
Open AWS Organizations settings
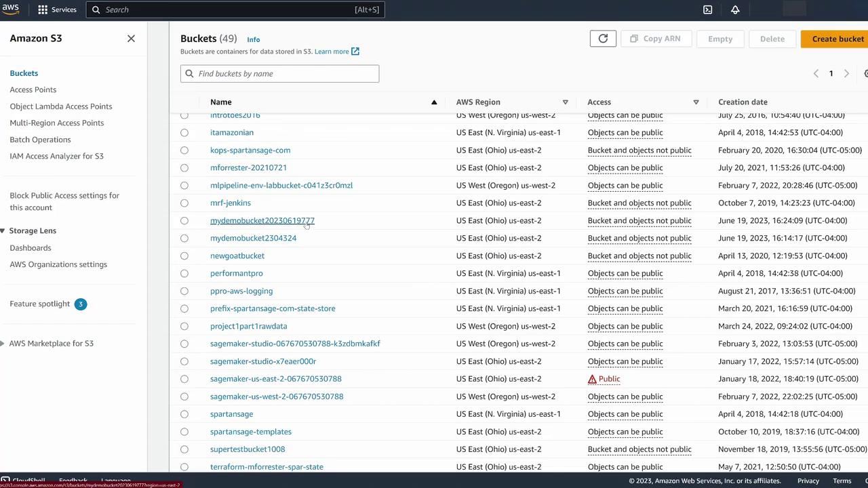pos(58,264)
